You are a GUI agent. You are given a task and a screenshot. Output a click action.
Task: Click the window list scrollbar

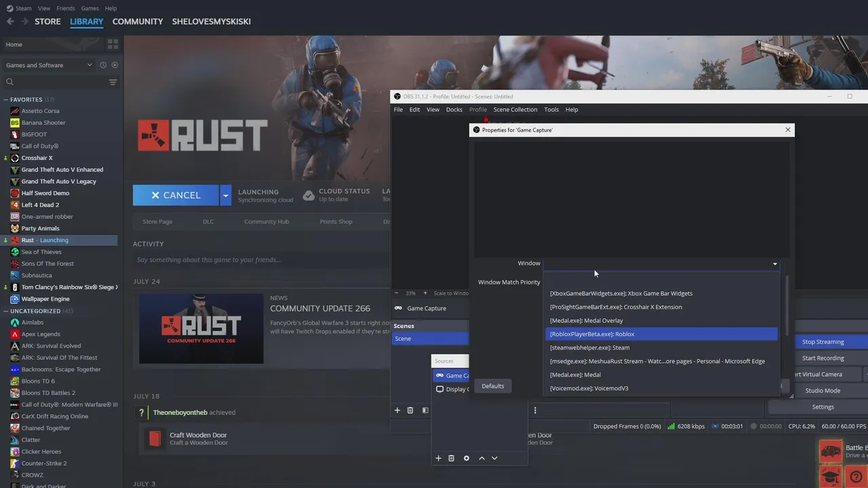click(x=787, y=305)
